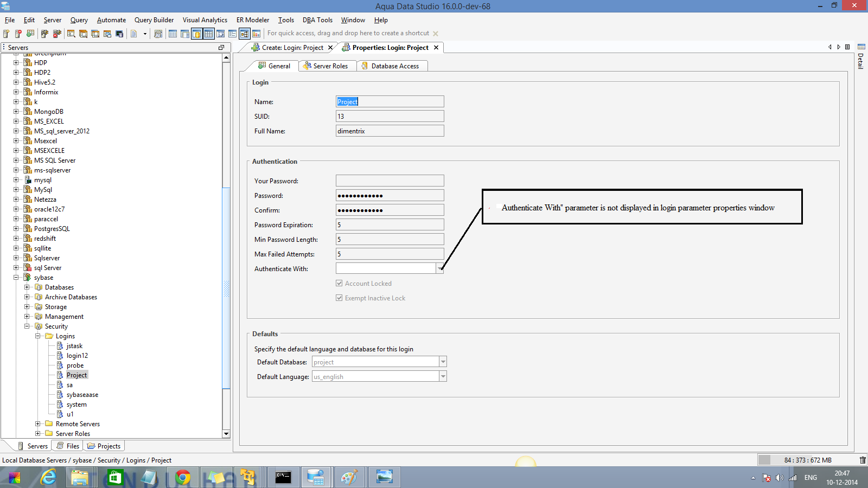This screenshot has height=488, width=868.
Task: Click the Register Server toolbar icon
Action: tap(7, 34)
